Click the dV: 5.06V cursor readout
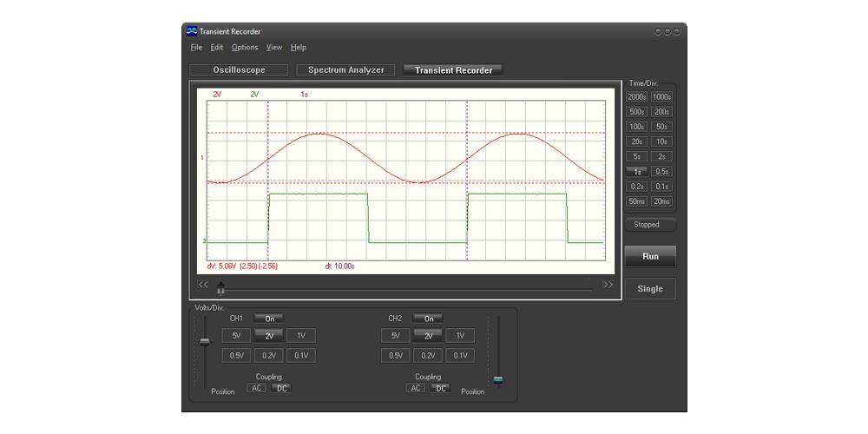The image size is (868, 434). click(x=242, y=266)
